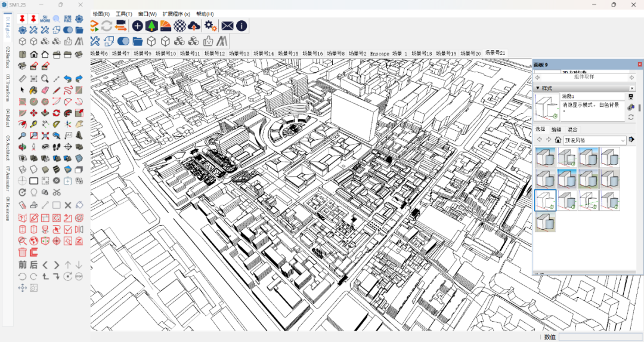Click the cloud upload icon

point(194,26)
